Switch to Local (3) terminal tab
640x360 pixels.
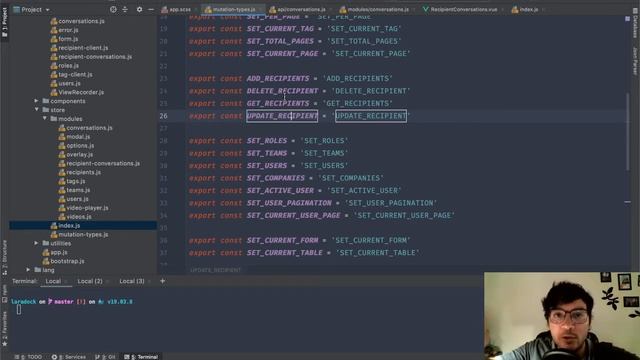coord(131,281)
